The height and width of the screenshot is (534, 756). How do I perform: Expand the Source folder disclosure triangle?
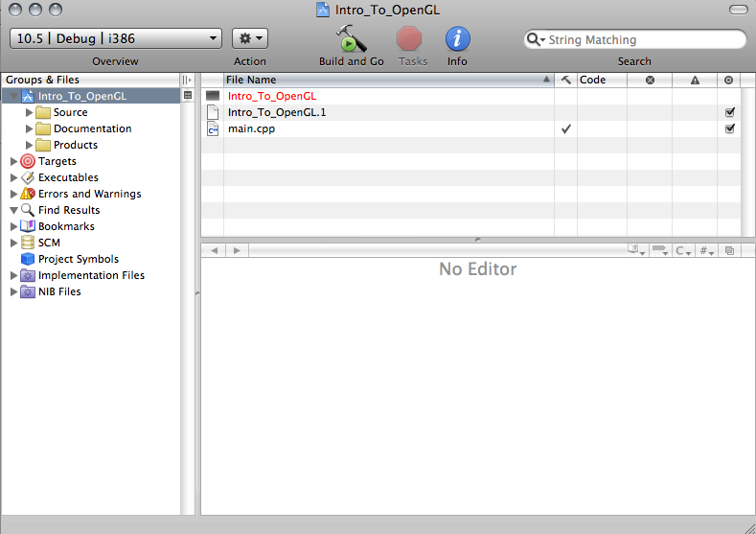pyautogui.click(x=29, y=112)
